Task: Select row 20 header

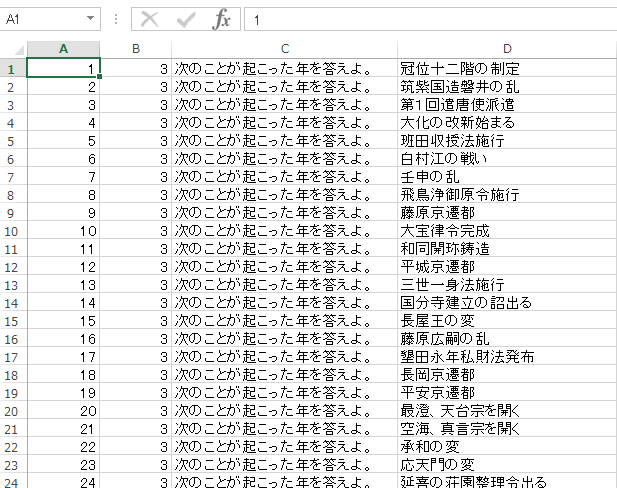Action: pos(12,410)
